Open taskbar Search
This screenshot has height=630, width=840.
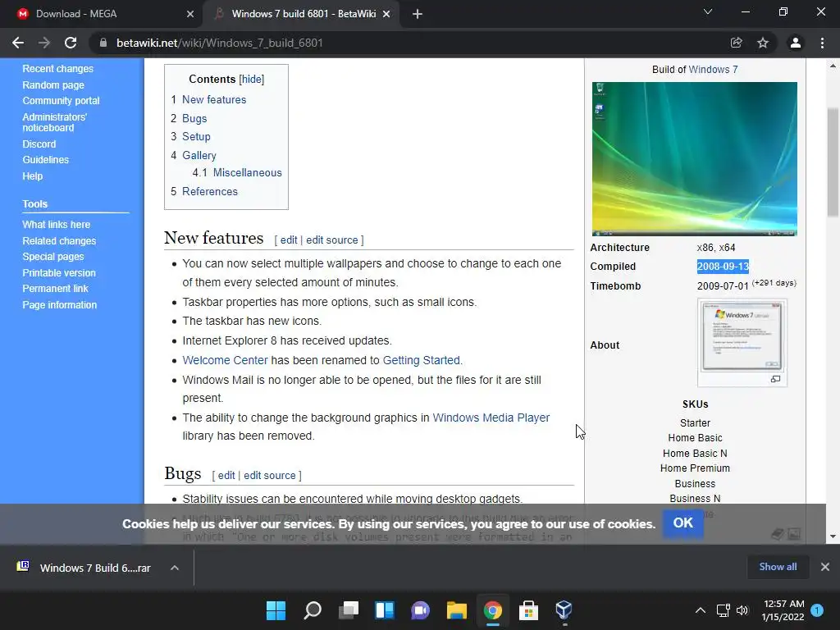313,610
